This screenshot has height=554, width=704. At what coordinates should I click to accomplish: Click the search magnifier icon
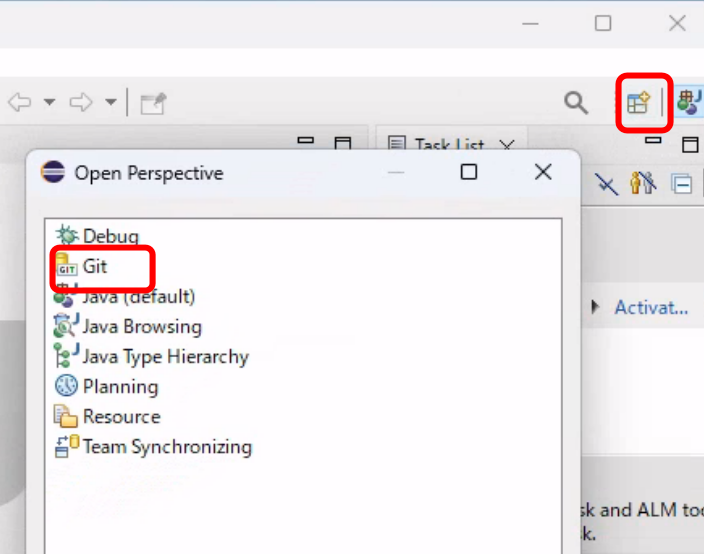tap(576, 102)
